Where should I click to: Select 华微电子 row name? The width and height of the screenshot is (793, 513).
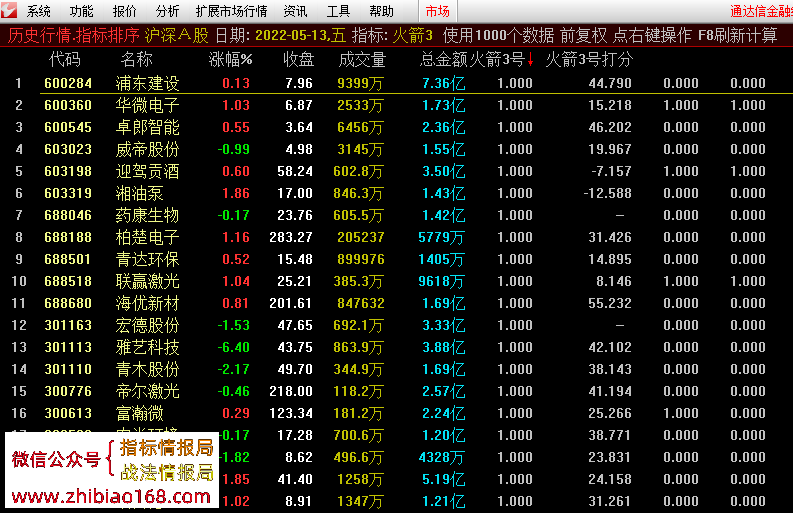(147, 105)
